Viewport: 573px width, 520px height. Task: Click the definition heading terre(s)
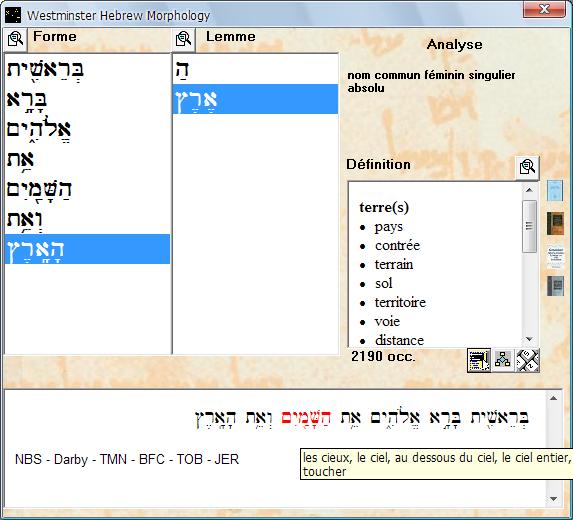click(384, 207)
